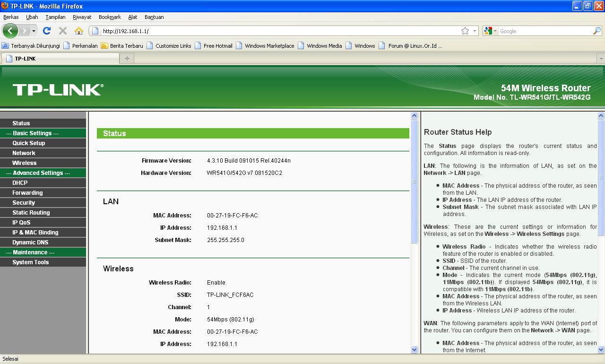Click the address bar URL field
Image resolution: width=605 pixels, height=364 pixels.
pyautogui.click(x=236, y=31)
